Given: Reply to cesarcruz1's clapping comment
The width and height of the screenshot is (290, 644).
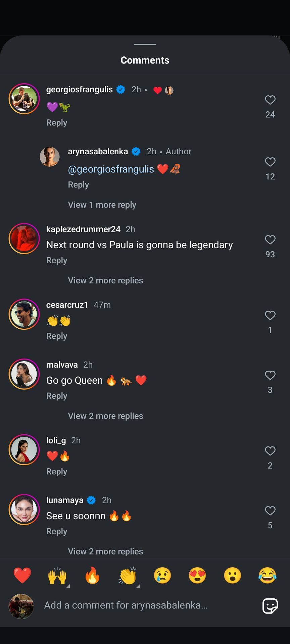Looking at the screenshot, I should coord(57,336).
